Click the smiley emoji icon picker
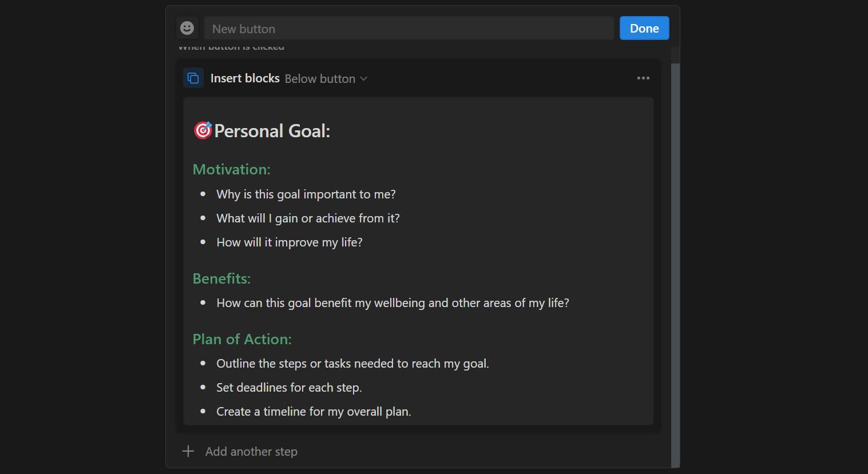 coord(187,28)
